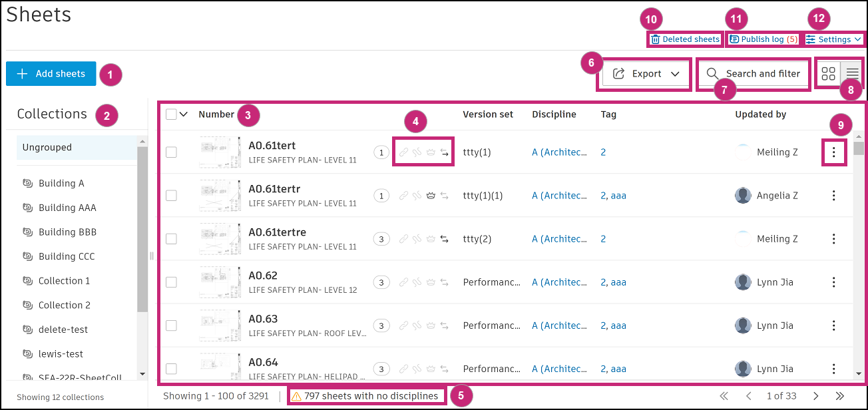Switch to list view layout
This screenshot has height=410, width=868.
click(852, 74)
